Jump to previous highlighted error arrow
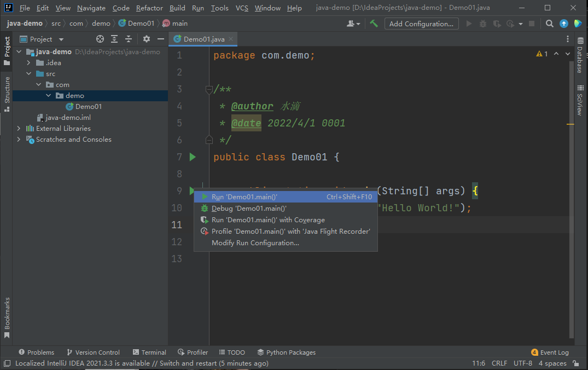Image resolution: width=588 pixels, height=370 pixels. click(556, 54)
